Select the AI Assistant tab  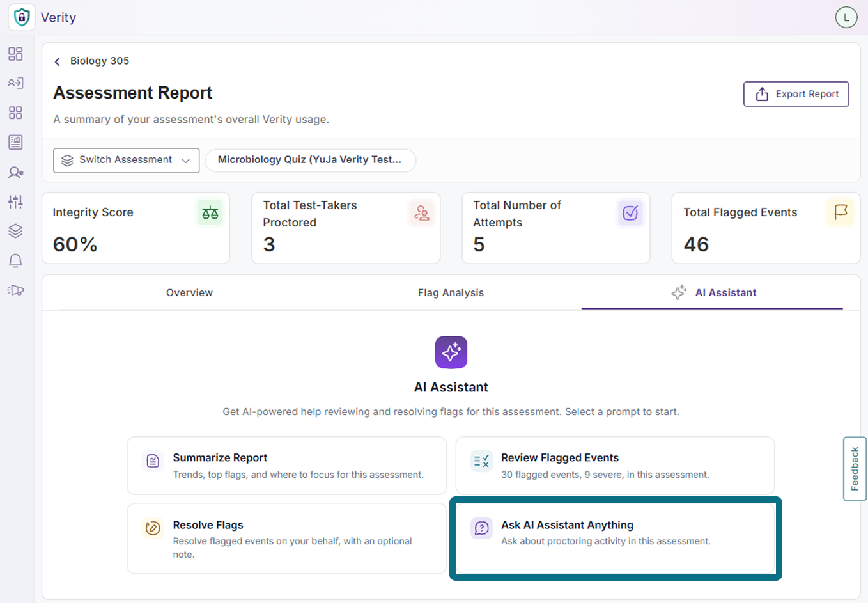pyautogui.click(x=712, y=293)
